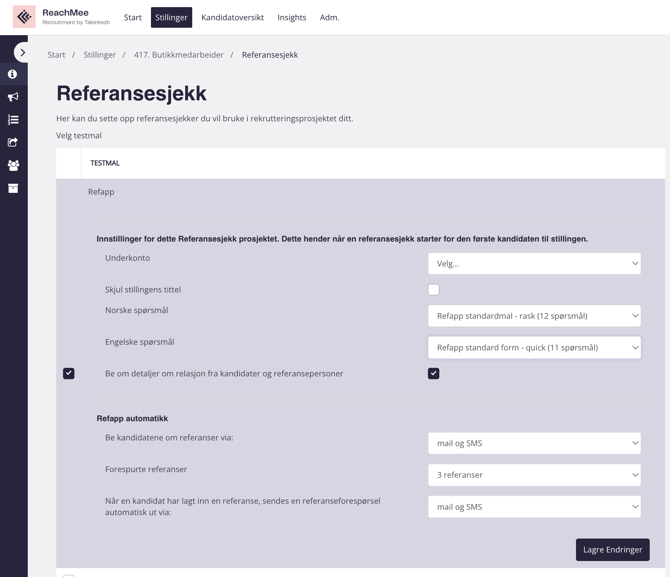Screen dimensions: 670x577
Task: Toggle the left checkbox beside 'Be om detaljer'
Action: (x=69, y=373)
